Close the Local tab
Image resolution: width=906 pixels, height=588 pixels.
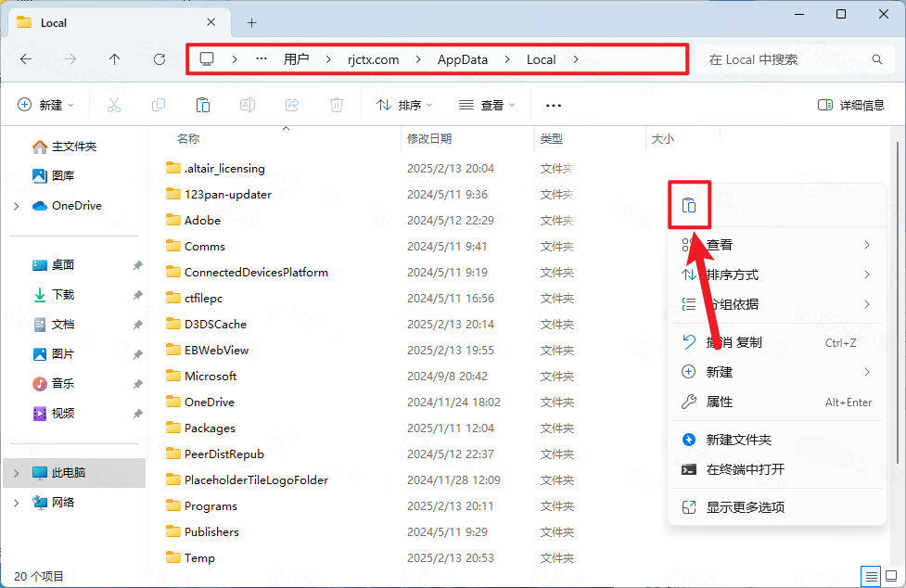point(211,22)
